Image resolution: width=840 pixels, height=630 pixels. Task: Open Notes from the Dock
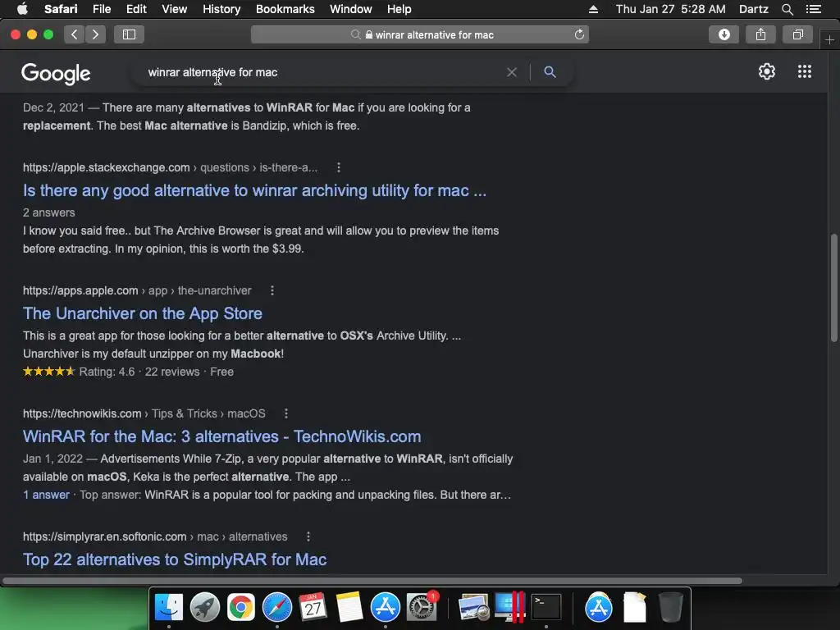[349, 608]
